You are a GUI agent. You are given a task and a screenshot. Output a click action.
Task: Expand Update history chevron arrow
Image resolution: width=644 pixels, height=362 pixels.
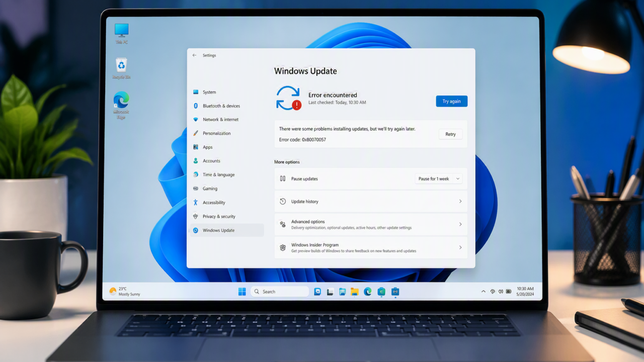tap(460, 201)
